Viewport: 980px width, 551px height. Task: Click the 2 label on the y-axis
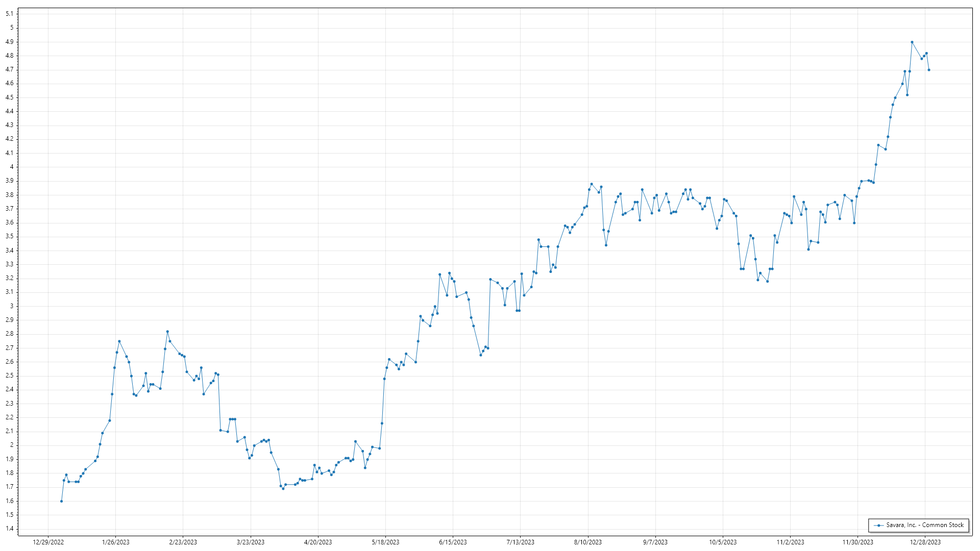coord(12,445)
